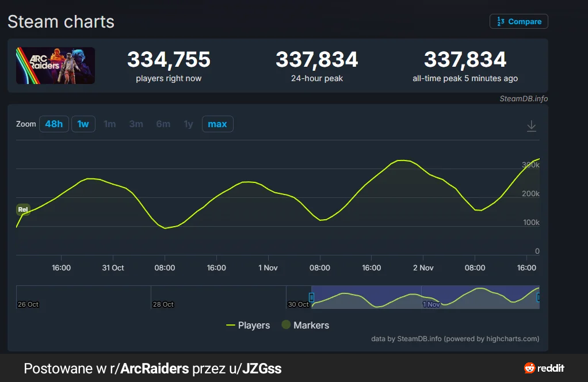The width and height of the screenshot is (588, 382).
Task: Toggle the Players series in legend
Action: pos(248,325)
